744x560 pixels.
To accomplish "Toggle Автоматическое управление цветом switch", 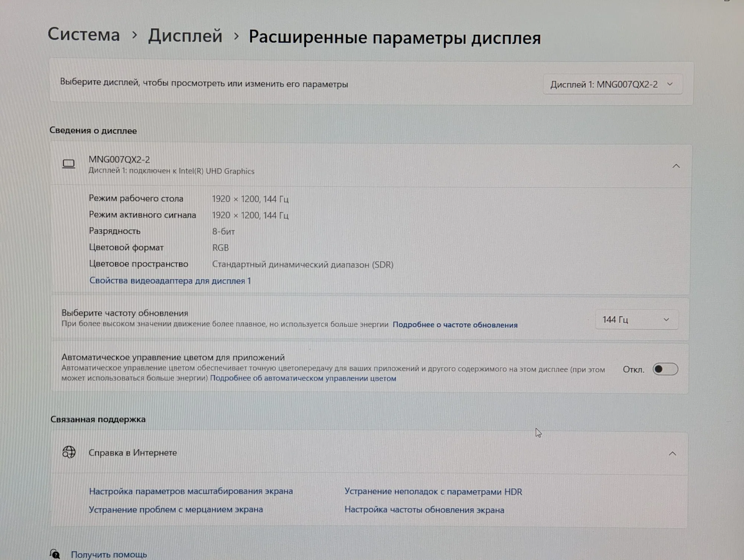I will coord(665,369).
